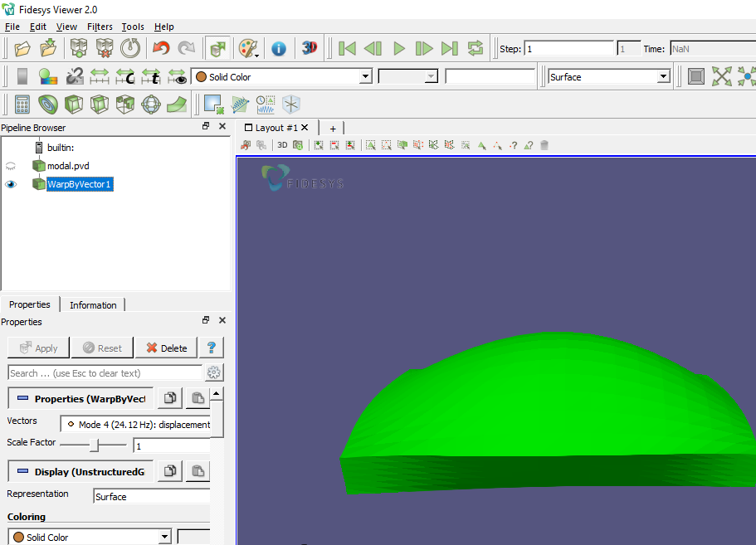This screenshot has width=756, height=545.
Task: Hide WarpByVector1 with its eye icon
Action: [11, 184]
